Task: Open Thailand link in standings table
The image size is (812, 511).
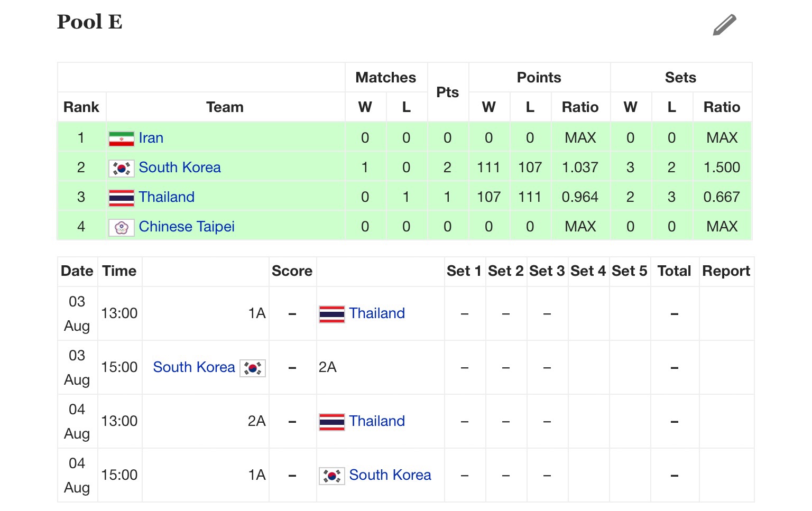Action: [167, 197]
